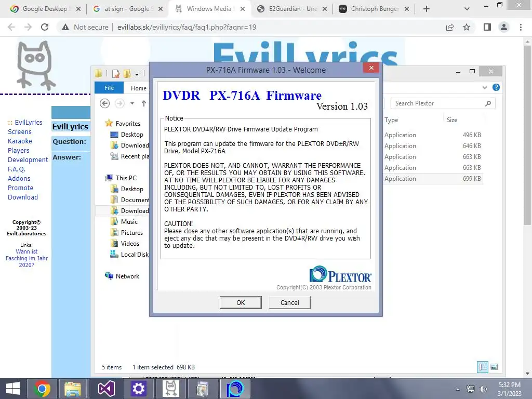Open a new Chrome tab
Screen dimensions: 532x399
[427, 9]
